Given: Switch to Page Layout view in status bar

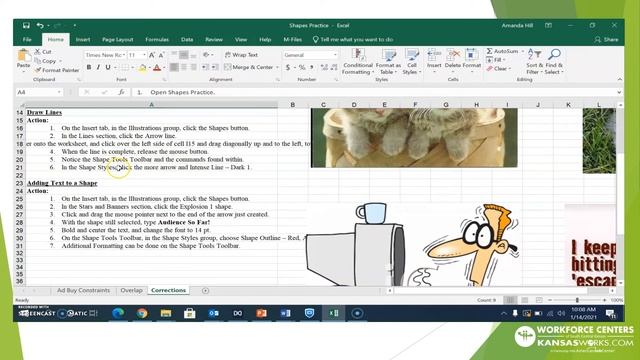Looking at the screenshot, I should click(525, 300).
